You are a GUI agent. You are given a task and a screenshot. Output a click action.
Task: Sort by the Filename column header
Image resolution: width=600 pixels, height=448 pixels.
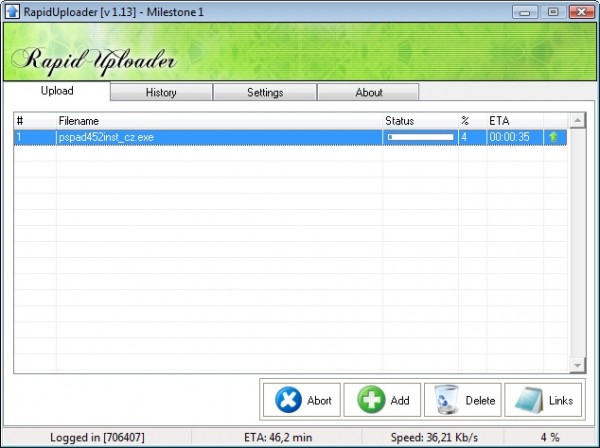(219, 121)
